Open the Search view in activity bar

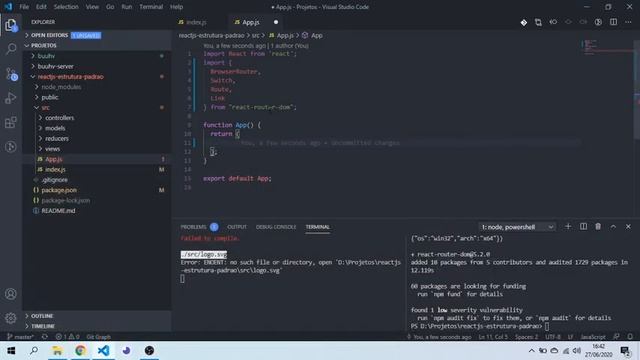[x=11, y=49]
